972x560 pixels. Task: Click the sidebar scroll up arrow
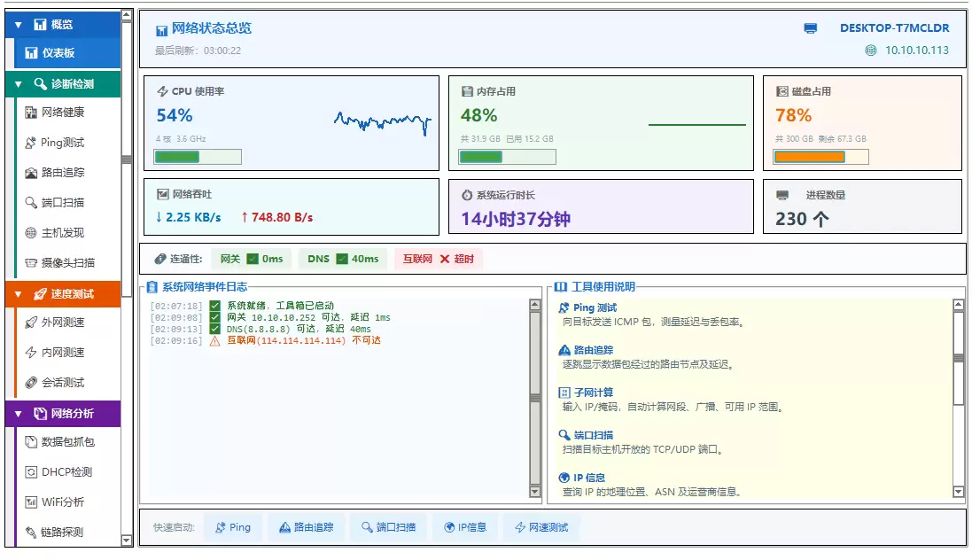(127, 15)
